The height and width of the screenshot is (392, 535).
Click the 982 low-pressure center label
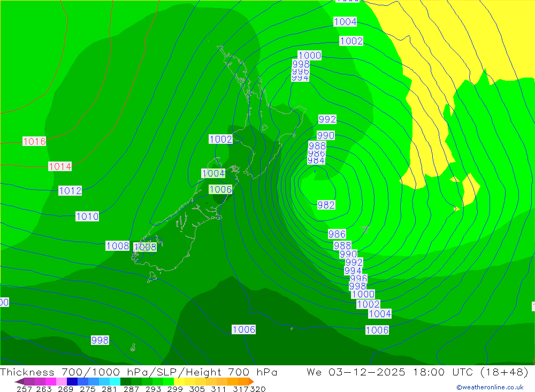326,205
